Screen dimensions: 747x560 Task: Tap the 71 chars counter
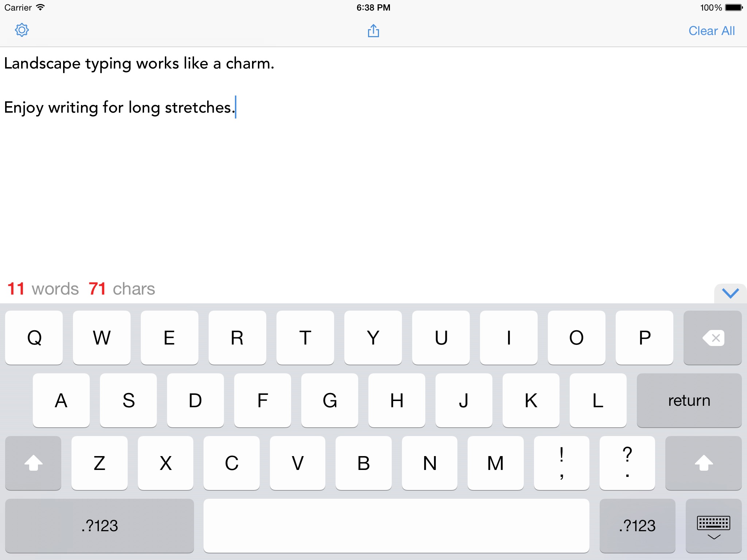122,289
